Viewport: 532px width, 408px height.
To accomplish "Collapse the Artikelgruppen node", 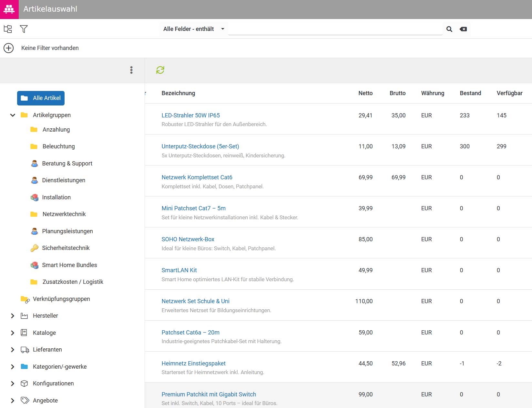I will click(x=13, y=115).
